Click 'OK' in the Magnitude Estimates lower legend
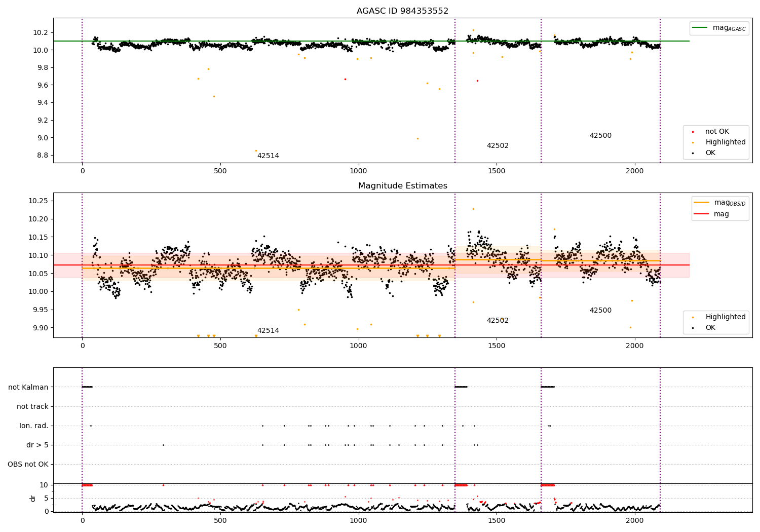The image size is (760, 532). pos(710,327)
